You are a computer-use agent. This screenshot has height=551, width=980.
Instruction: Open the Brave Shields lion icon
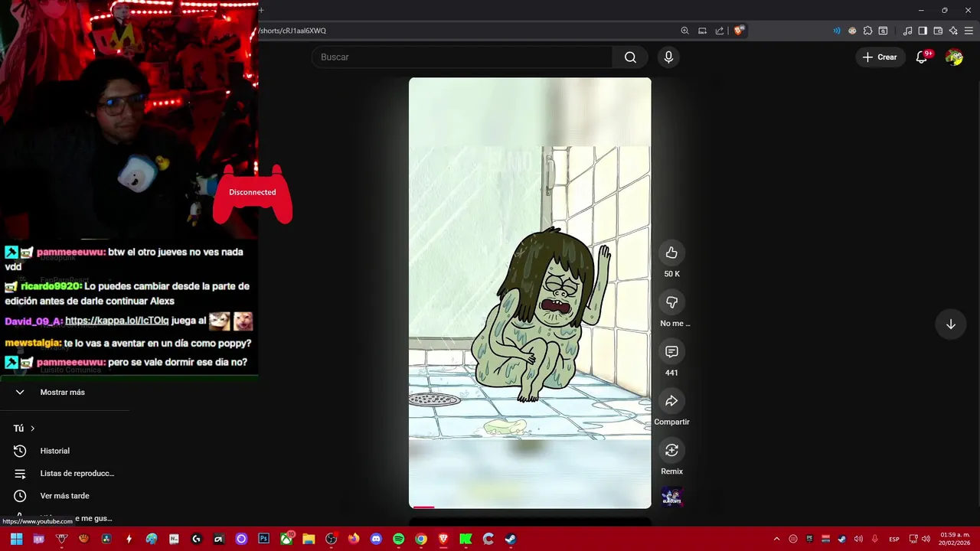click(x=739, y=31)
